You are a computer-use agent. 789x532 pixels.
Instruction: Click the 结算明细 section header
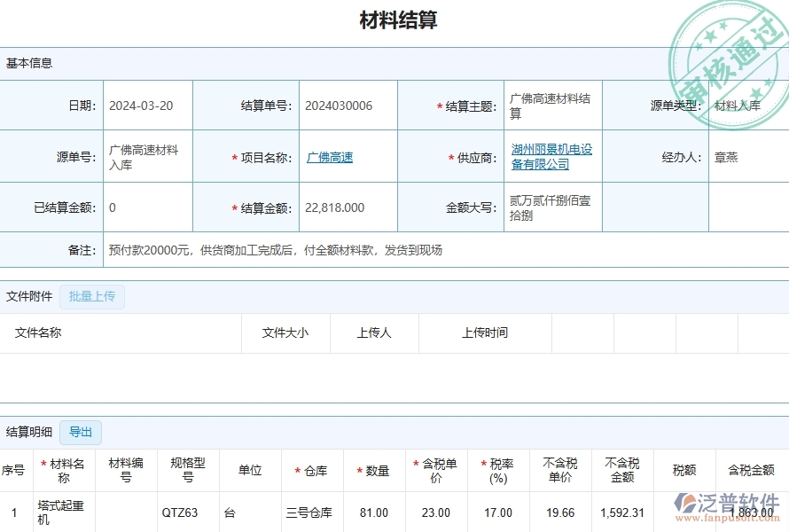click(30, 432)
